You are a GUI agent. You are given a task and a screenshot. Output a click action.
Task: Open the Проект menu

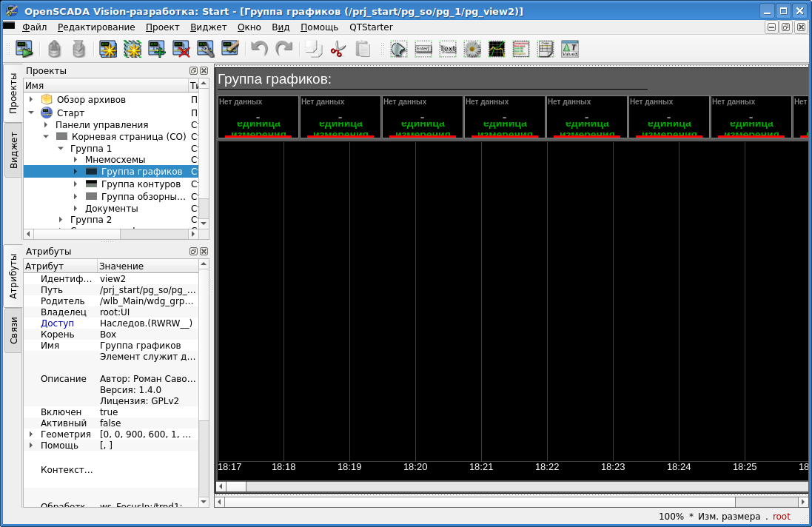pos(162,27)
